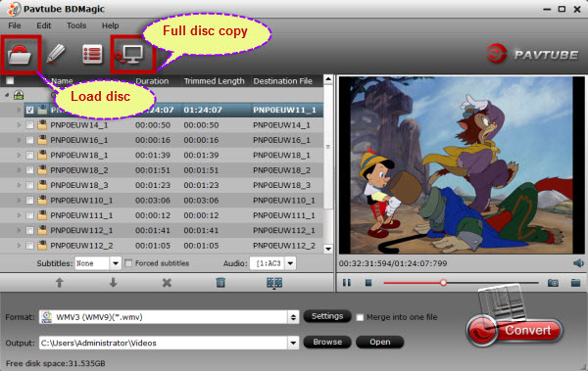This screenshot has width=588, height=371.
Task: Uncheck the first selected title checkbox
Action: [30, 110]
